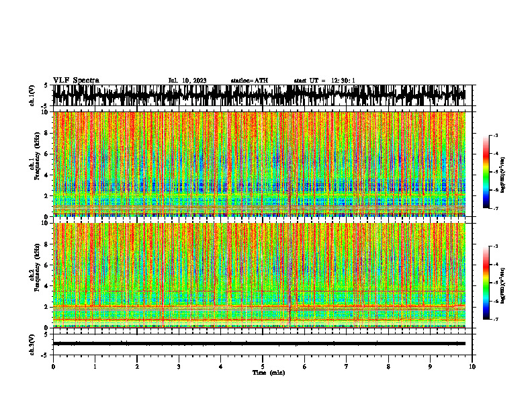Click the ch.1 colorbar "-4" tick label
The image size is (532, 411).
[496, 154]
